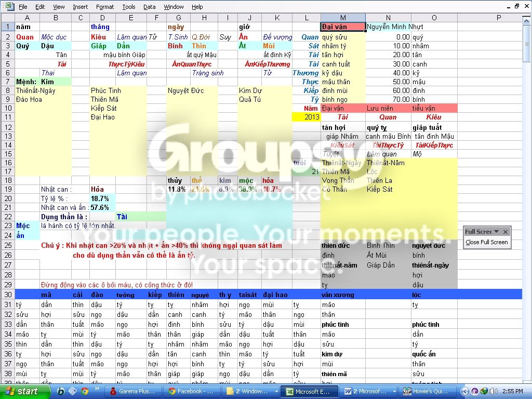Select the 'Phúc Tinh' cell in row 8

(x=102, y=90)
